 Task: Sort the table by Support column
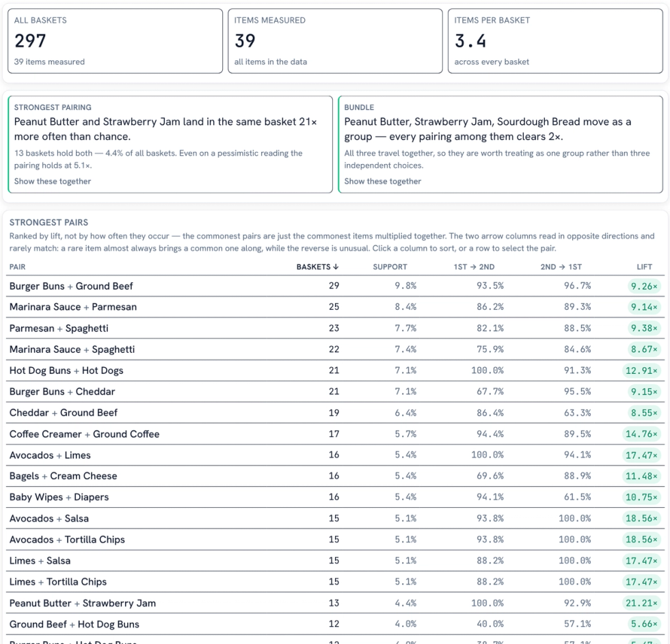pyautogui.click(x=390, y=267)
